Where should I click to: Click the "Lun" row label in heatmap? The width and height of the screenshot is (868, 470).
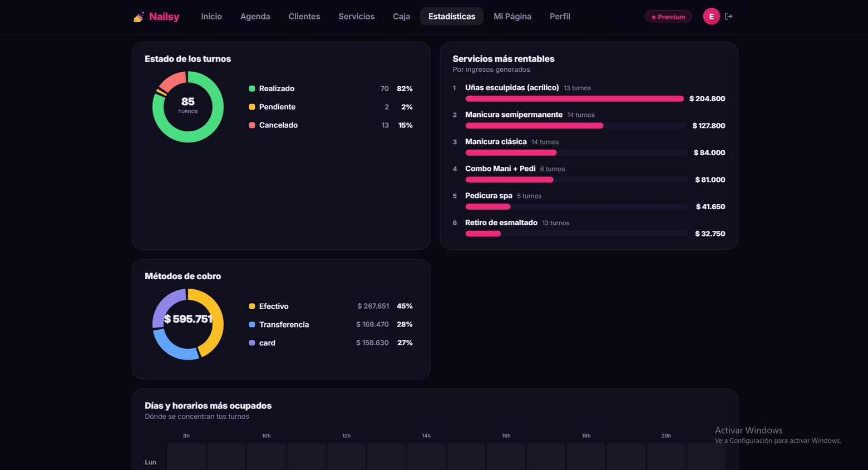150,462
